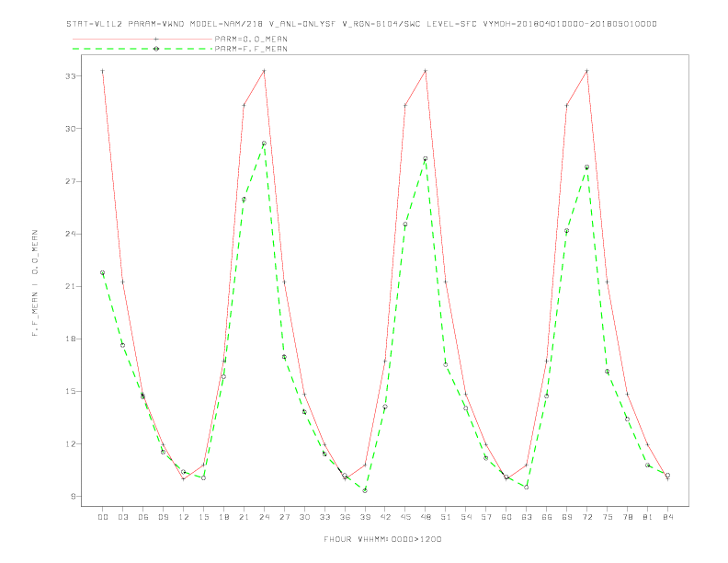Viewport: 728px width, 563px height.
Task: Click x-axis tick label 03
Action: tap(122, 517)
